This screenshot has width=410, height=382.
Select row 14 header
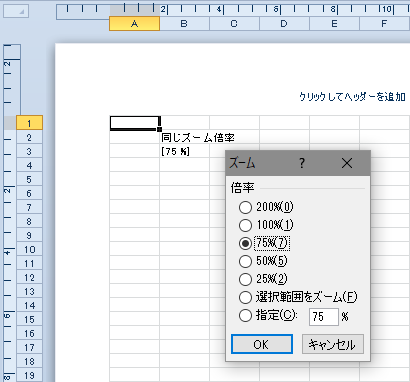29,305
